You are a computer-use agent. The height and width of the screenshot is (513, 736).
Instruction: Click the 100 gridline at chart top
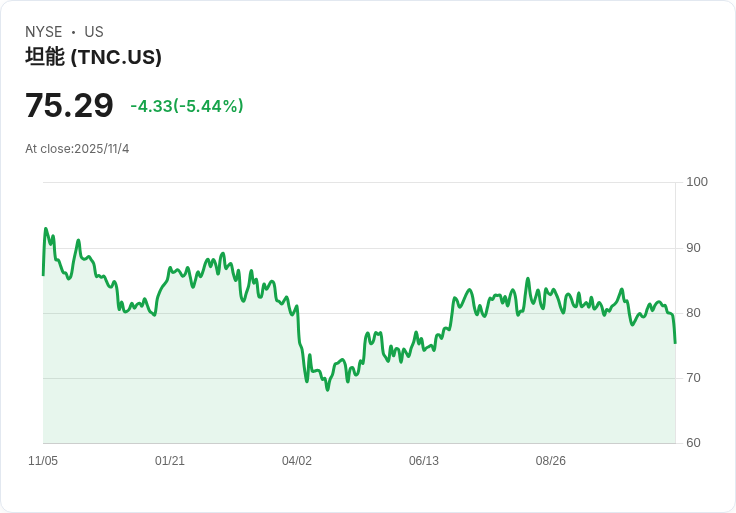click(358, 183)
